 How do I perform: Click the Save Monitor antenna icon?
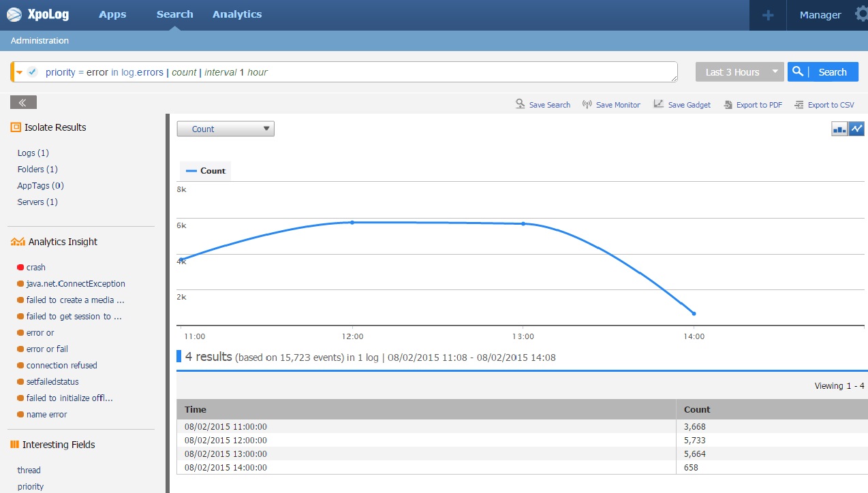tap(587, 104)
